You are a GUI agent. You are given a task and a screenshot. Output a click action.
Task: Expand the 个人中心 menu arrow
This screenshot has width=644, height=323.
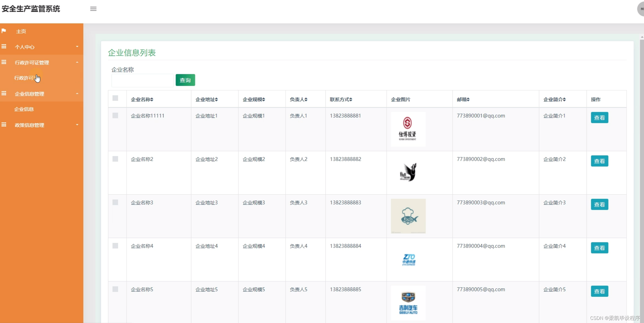77,47
